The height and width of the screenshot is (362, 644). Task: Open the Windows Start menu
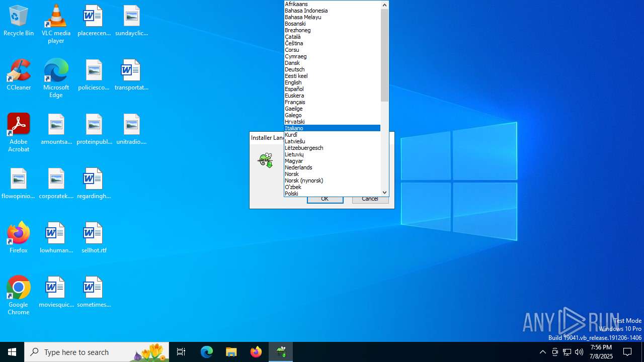(12, 352)
